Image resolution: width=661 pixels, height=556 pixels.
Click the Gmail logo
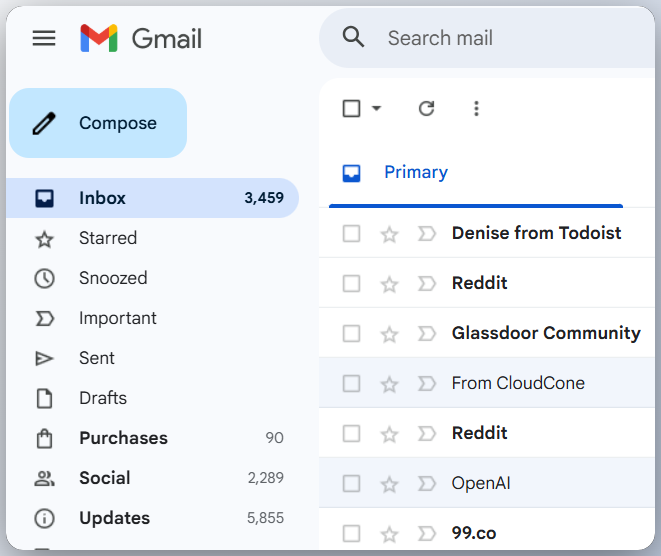(141, 38)
